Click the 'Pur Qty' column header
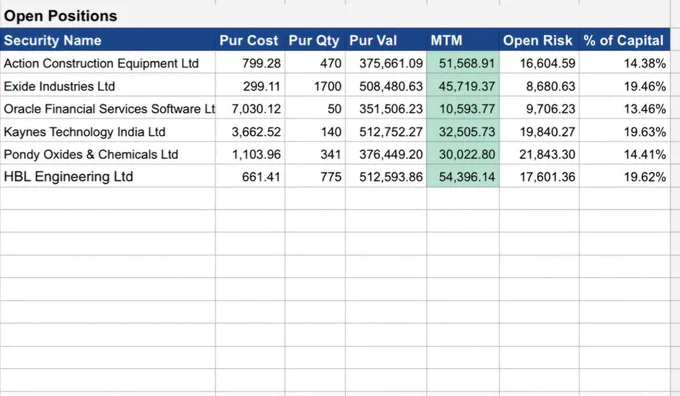The width and height of the screenshot is (680, 396). (x=315, y=40)
